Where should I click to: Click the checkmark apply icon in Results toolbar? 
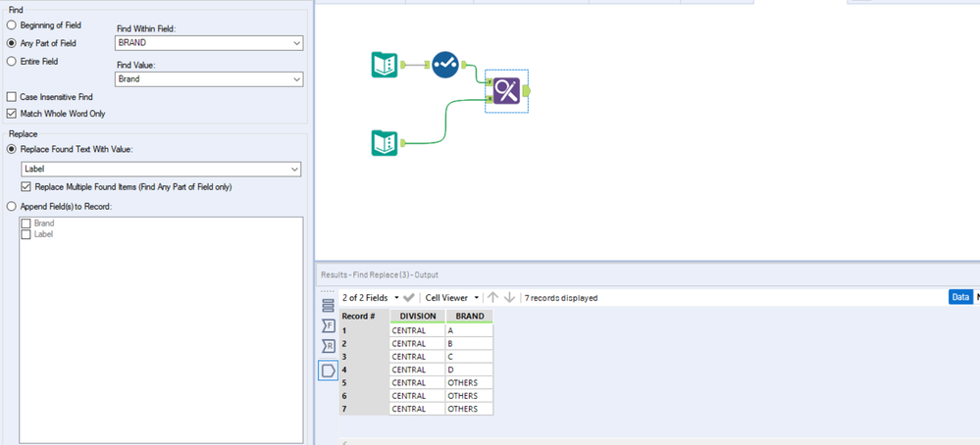coord(409,298)
